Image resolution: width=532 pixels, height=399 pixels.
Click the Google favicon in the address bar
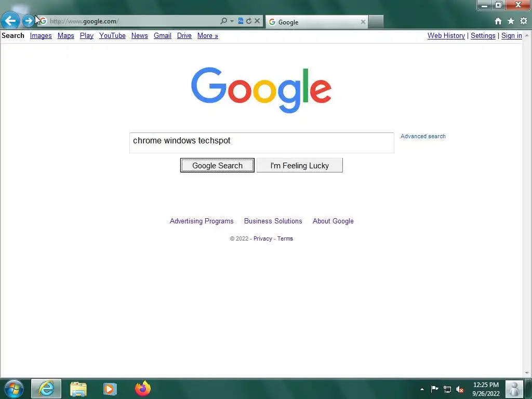(44, 21)
